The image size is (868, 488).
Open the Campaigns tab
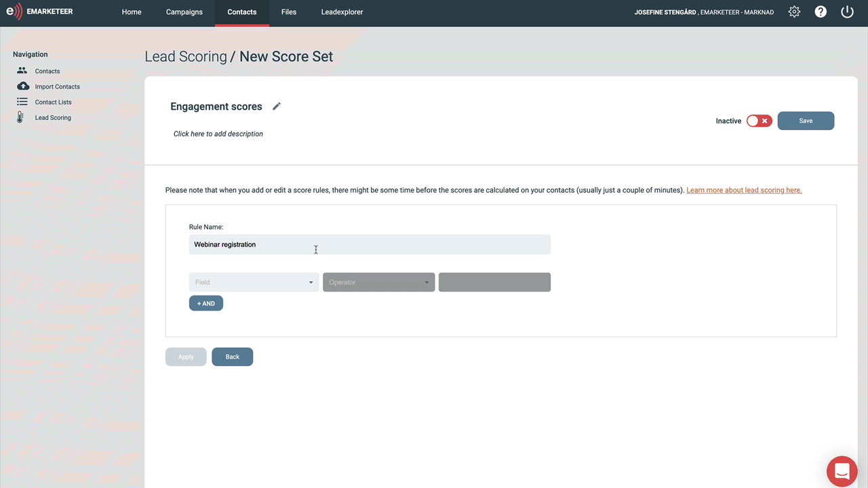pyautogui.click(x=184, y=12)
